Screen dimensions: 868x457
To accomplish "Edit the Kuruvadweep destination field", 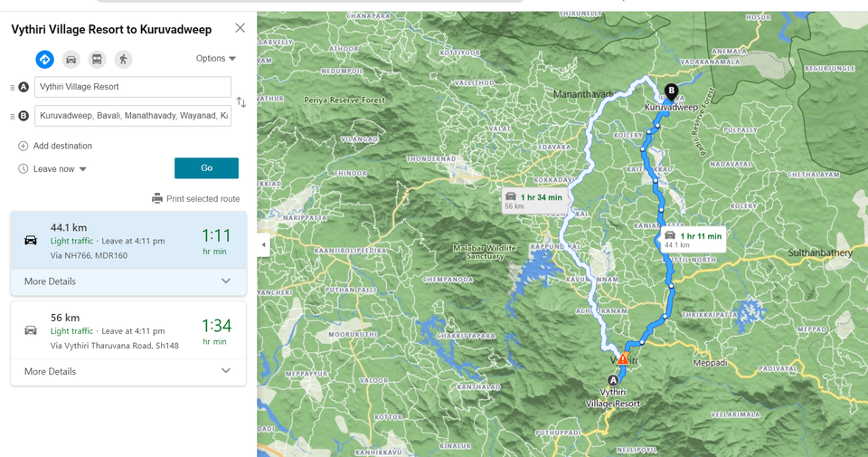I will [x=133, y=116].
